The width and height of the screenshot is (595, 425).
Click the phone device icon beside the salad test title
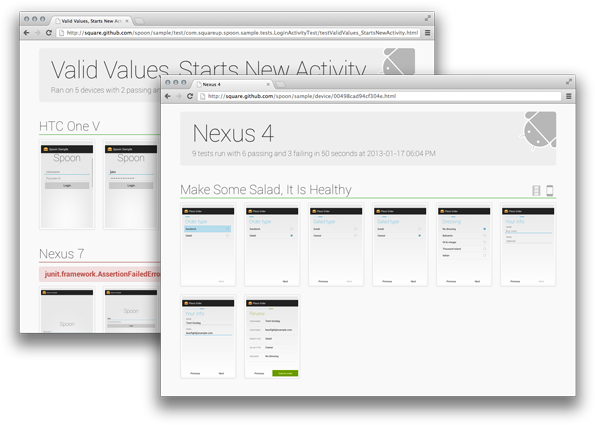(549, 190)
